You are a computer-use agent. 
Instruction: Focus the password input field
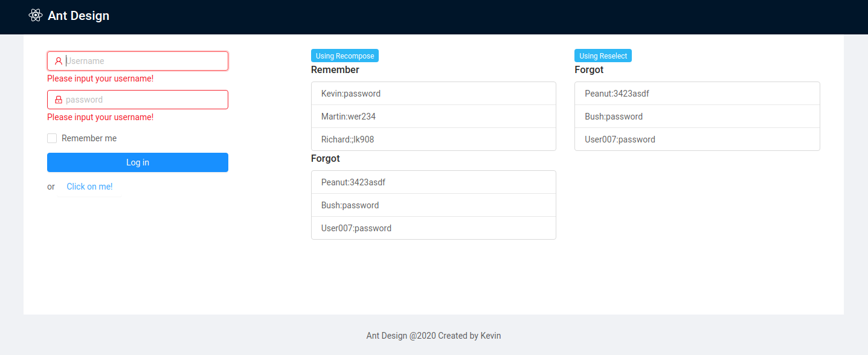[x=138, y=100]
